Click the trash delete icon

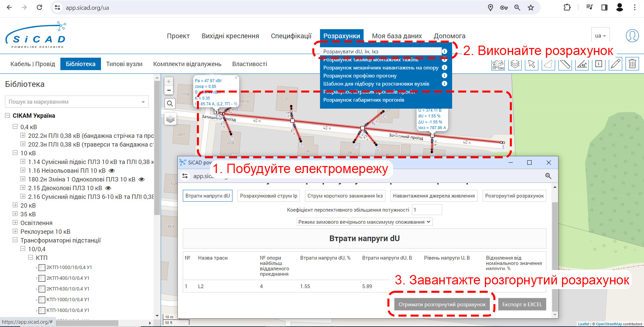pos(632,64)
